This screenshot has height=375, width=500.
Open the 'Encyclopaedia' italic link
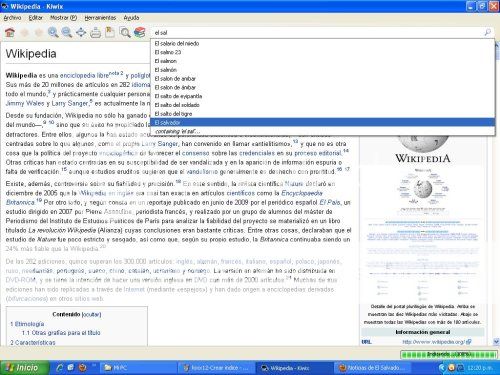(302, 193)
